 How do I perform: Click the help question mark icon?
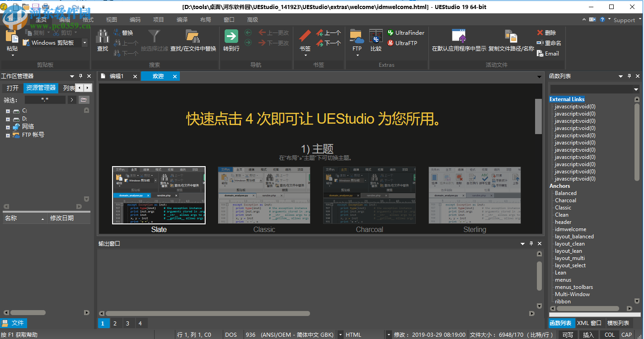pos(603,19)
